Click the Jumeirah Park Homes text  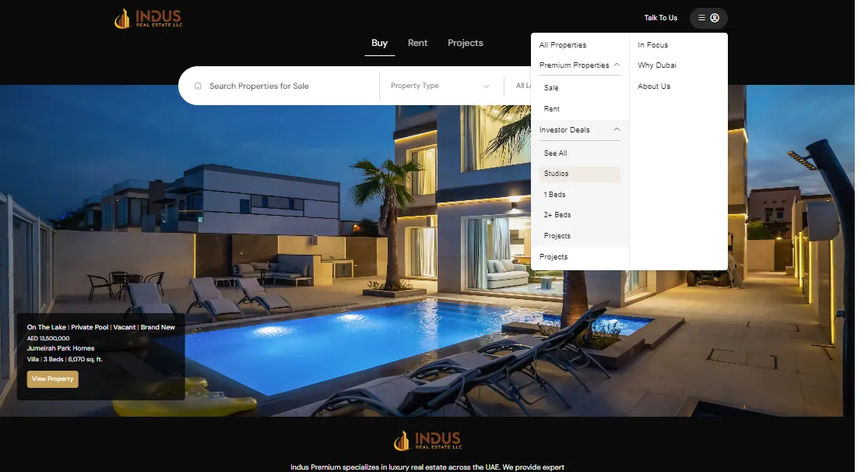tap(61, 348)
